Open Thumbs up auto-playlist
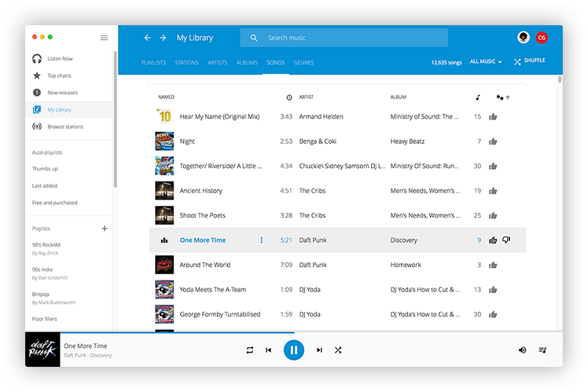The width and height of the screenshot is (588, 392). click(45, 169)
